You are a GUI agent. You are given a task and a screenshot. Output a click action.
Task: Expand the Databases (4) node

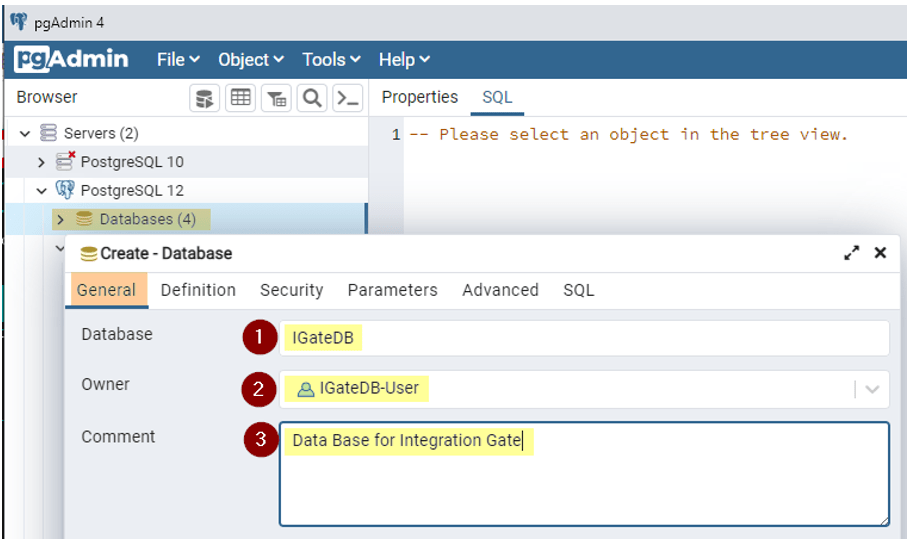[60, 219]
